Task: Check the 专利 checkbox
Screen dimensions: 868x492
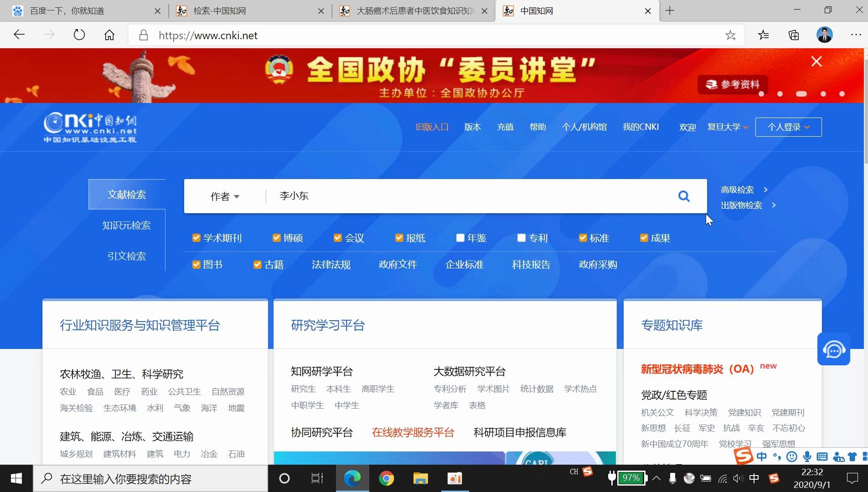Action: pos(522,238)
